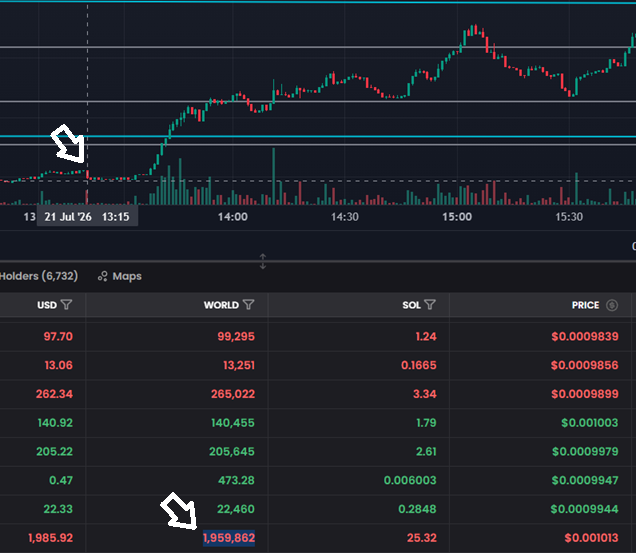This screenshot has width=636, height=553.
Task: Select the 0.47 USD value
Action: pyautogui.click(x=61, y=480)
